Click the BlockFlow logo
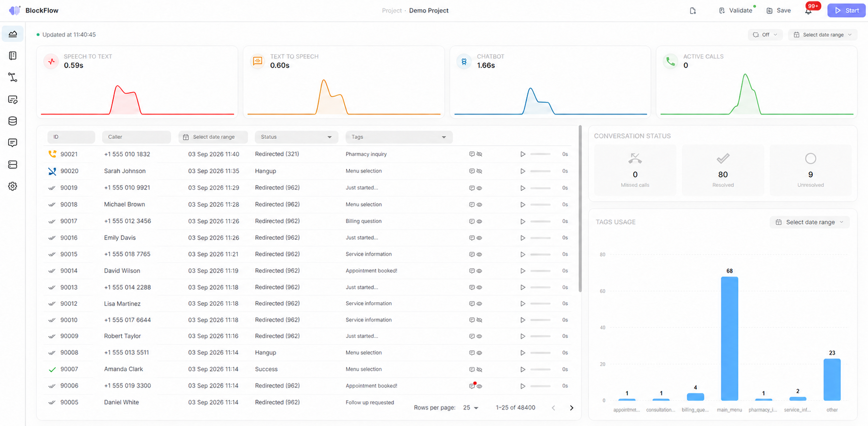868x426 pixels. (15, 10)
